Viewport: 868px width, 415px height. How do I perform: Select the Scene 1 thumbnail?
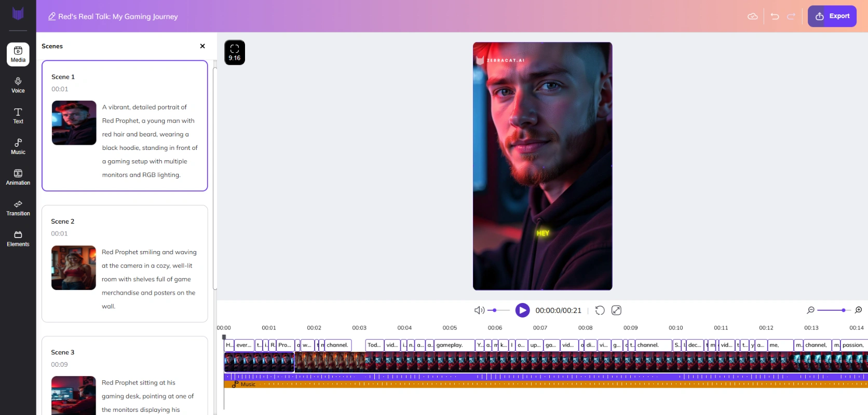(x=74, y=123)
